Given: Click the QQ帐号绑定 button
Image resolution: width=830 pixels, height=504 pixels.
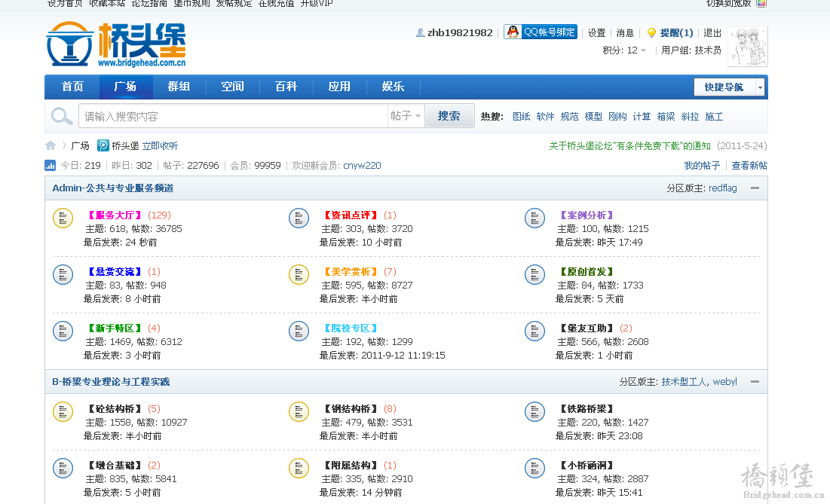Looking at the screenshot, I should coord(541,32).
